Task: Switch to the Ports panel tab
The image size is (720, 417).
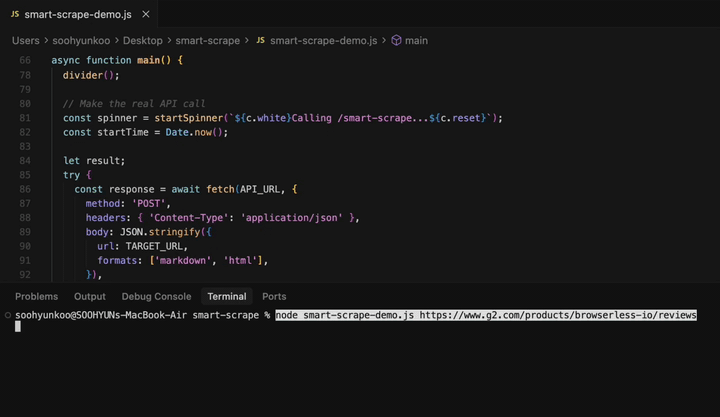Action: (x=274, y=296)
